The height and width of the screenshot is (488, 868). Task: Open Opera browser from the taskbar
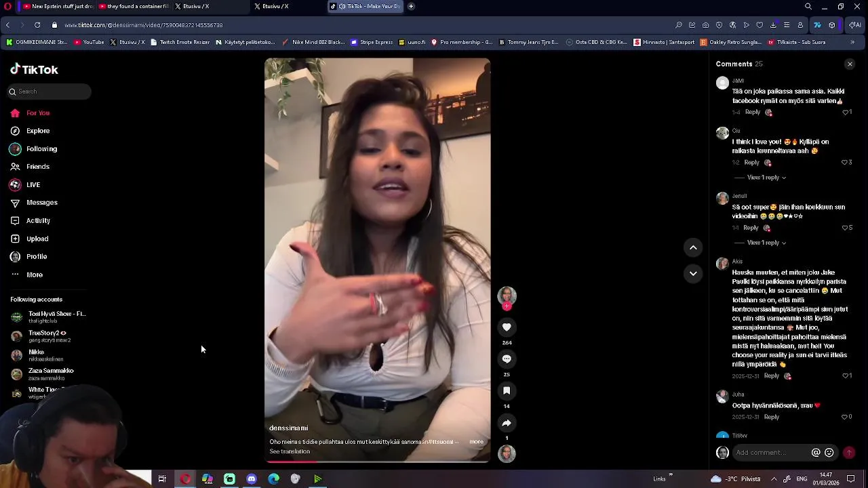click(x=185, y=479)
